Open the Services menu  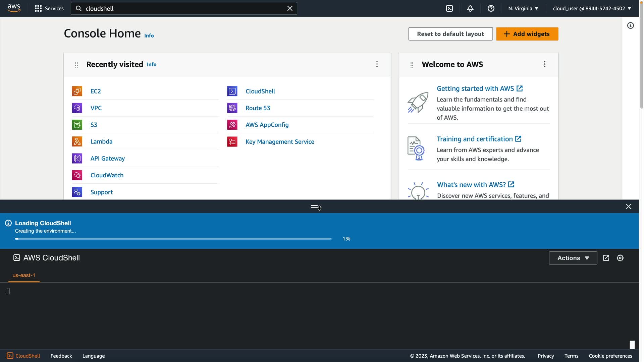click(49, 8)
